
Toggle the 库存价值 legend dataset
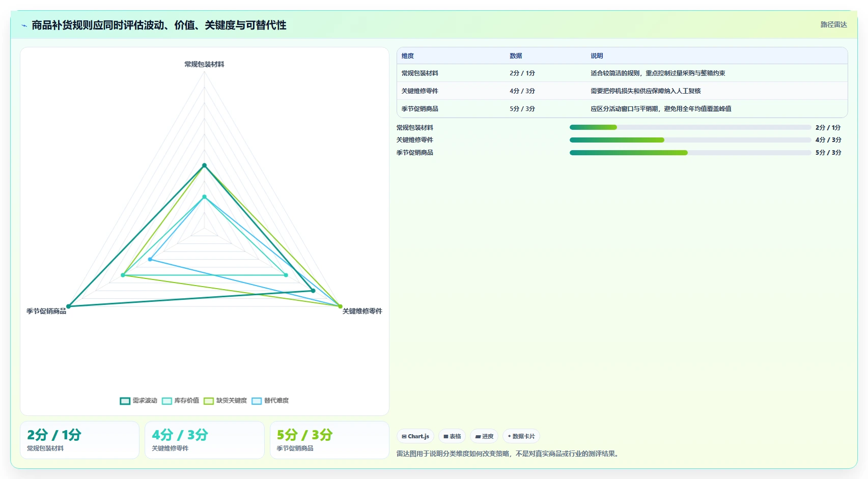tap(180, 401)
